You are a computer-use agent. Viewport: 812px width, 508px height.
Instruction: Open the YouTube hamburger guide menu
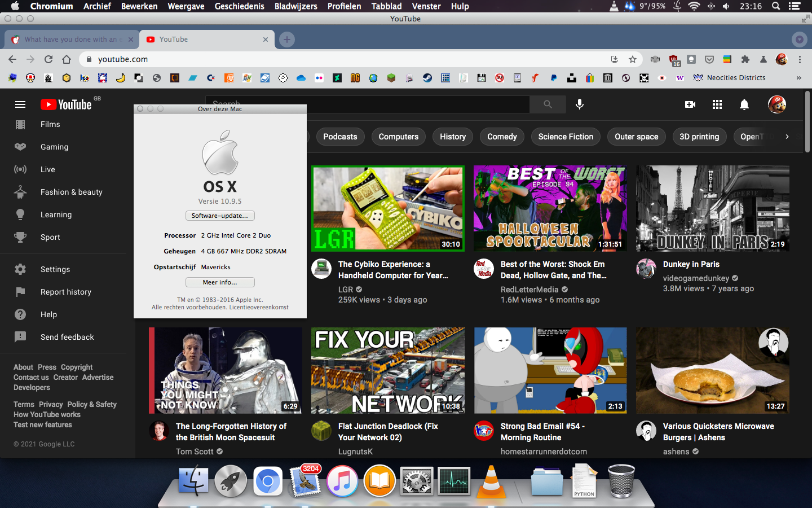point(20,104)
